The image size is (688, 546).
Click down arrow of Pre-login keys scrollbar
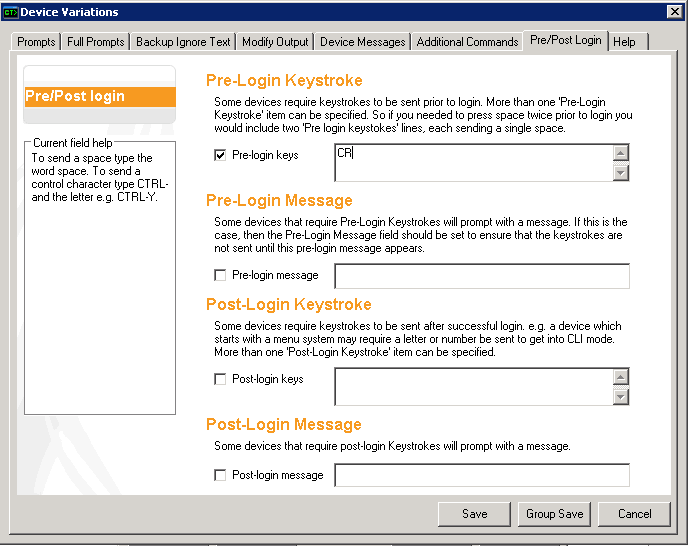(x=620, y=172)
